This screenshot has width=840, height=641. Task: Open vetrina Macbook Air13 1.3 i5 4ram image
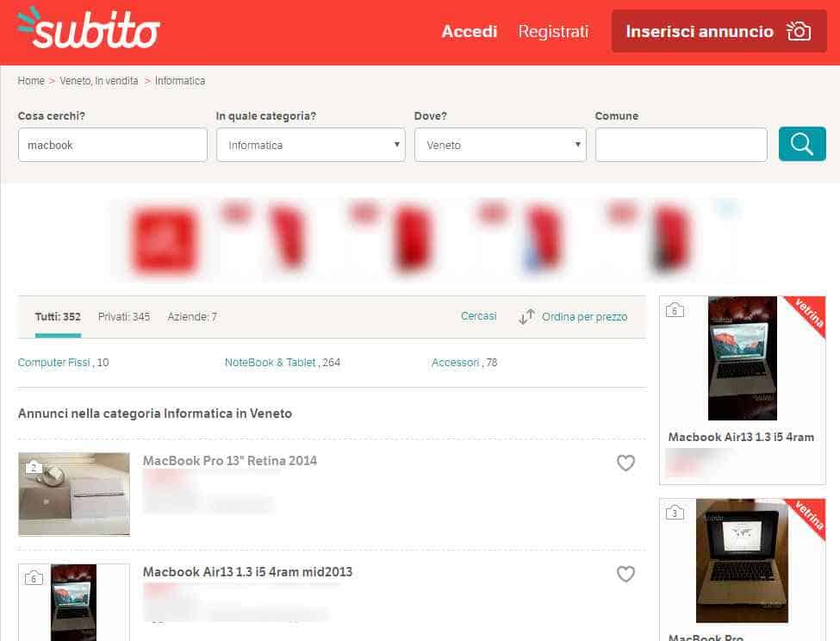(x=742, y=358)
